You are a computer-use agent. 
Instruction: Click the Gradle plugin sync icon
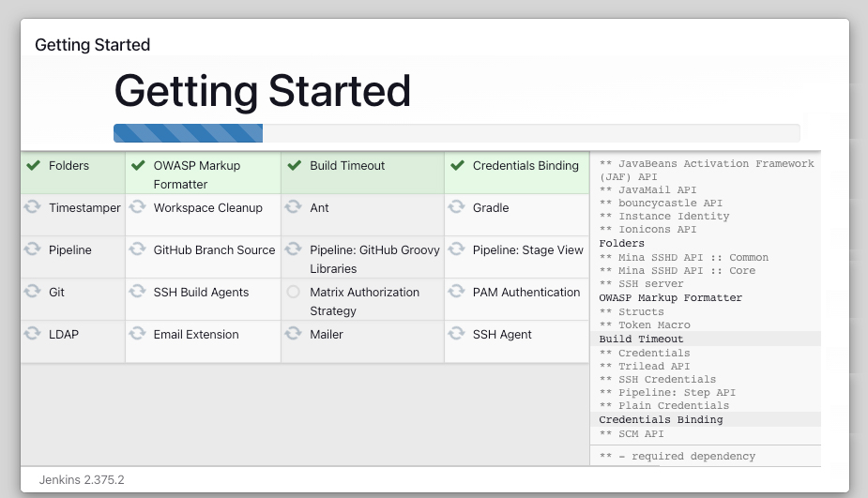click(x=457, y=207)
